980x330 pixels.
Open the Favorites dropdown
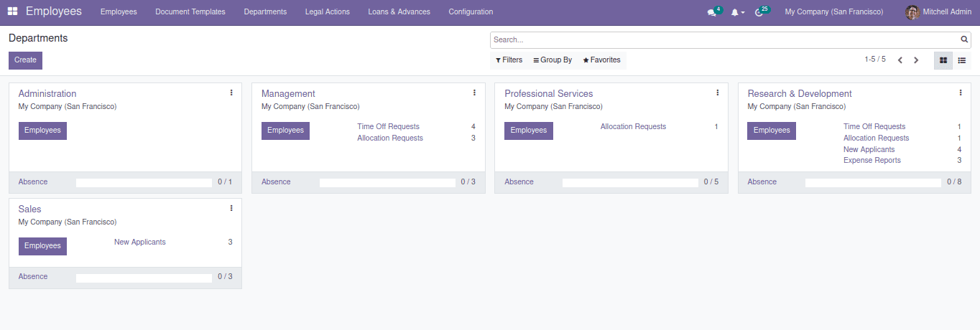click(601, 60)
